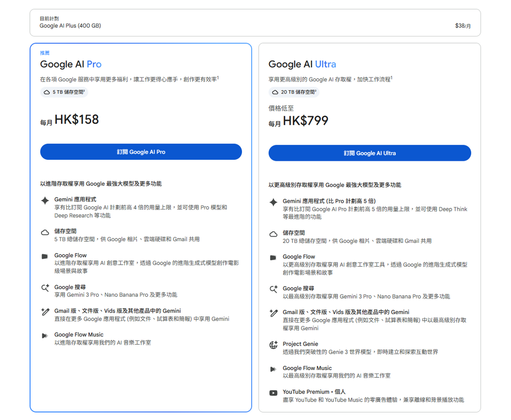Click YouTube Premium • 個人 heading
The height and width of the screenshot is (420, 511).
[x=314, y=392]
